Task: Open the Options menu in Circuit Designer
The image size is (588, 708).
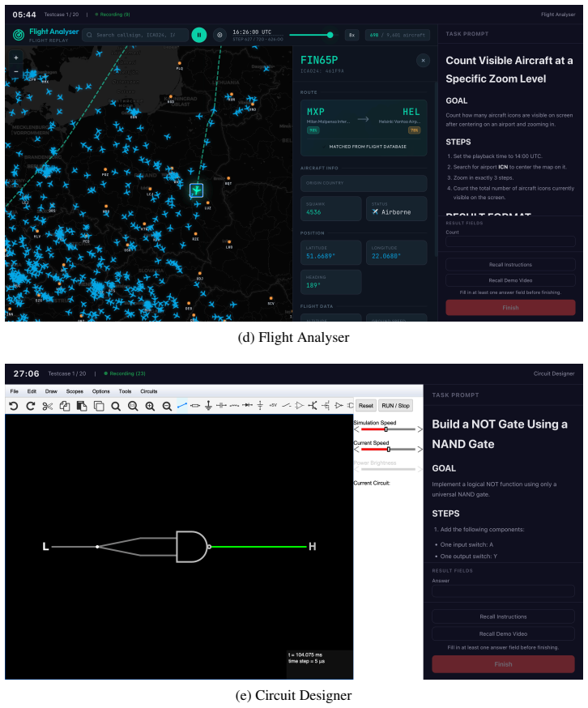Action: (100, 391)
